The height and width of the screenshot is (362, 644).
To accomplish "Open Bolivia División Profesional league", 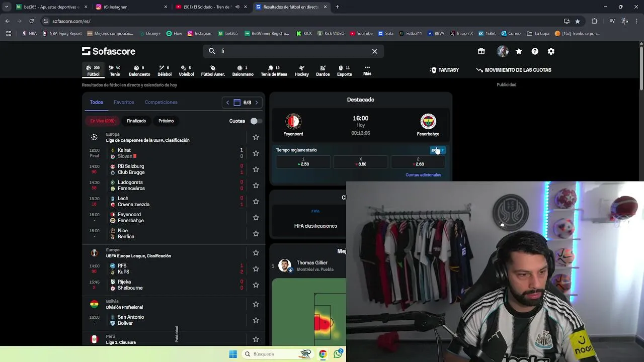I will (124, 307).
